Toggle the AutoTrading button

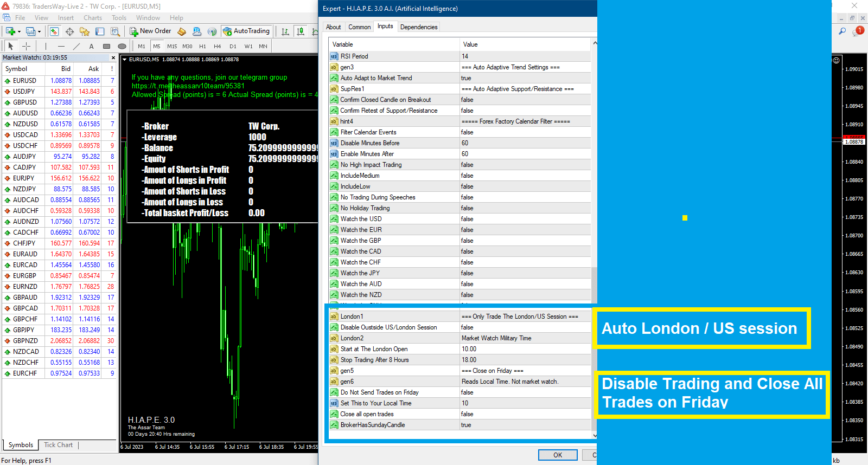[246, 31]
